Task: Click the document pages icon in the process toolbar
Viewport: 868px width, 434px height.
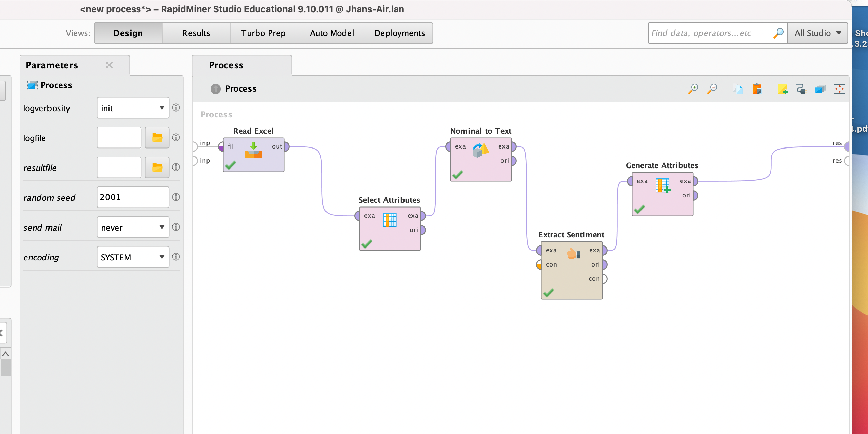Action: click(x=738, y=89)
